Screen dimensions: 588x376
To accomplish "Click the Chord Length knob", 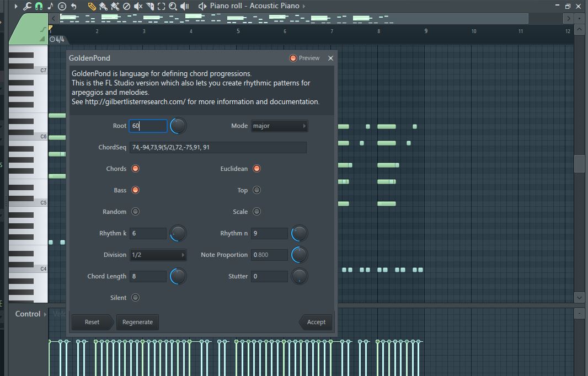I will [178, 276].
